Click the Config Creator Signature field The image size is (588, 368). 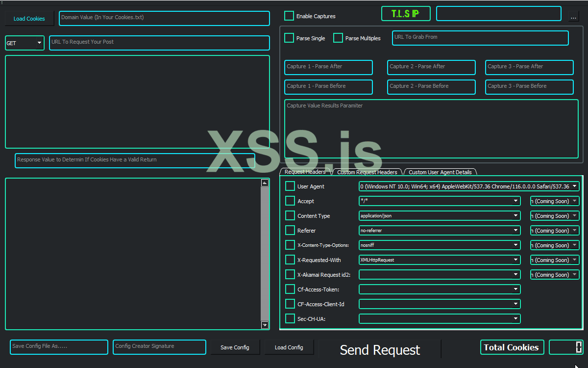pyautogui.click(x=159, y=347)
